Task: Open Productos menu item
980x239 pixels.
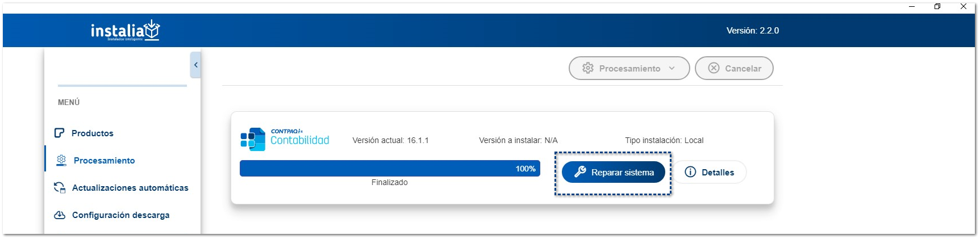Action: click(x=93, y=133)
